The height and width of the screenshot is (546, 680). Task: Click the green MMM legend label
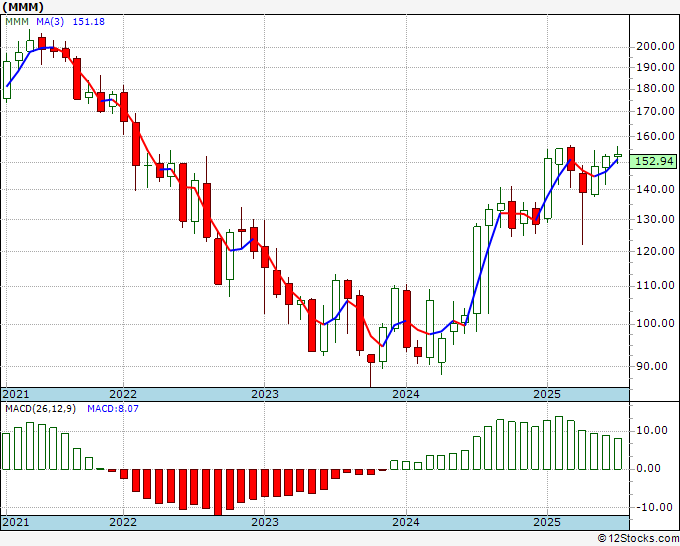(x=17, y=22)
